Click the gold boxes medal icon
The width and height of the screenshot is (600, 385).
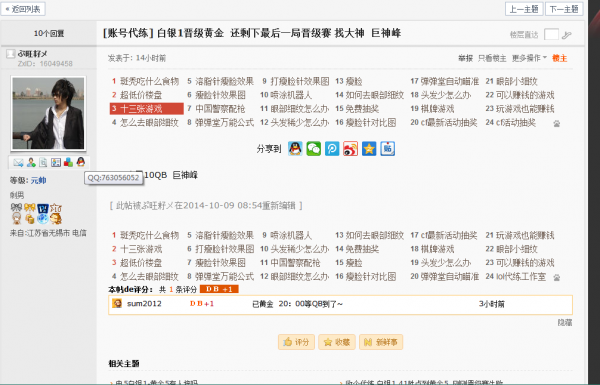(x=29, y=219)
